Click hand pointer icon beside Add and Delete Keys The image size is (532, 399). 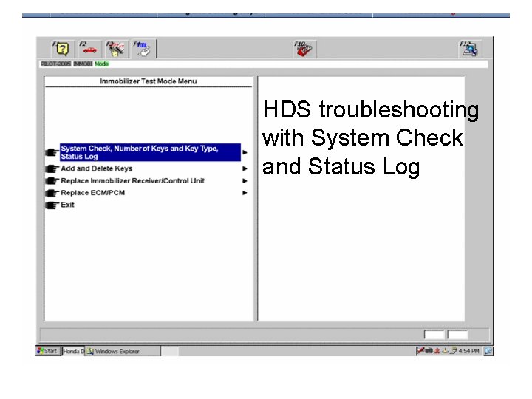point(52,168)
